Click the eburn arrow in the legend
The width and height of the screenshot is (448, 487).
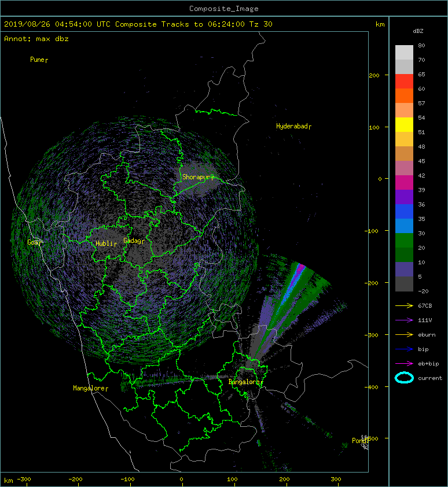404,335
